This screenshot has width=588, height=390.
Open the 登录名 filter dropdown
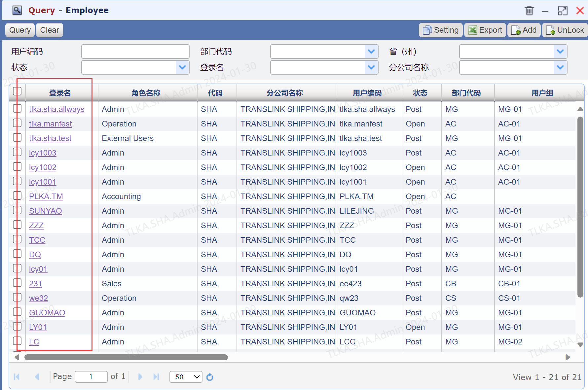click(371, 67)
